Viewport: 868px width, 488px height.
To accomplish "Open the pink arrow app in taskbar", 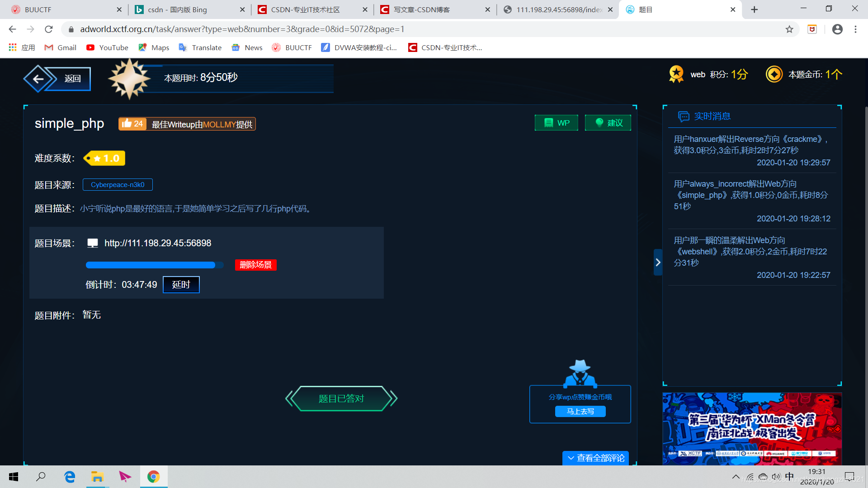I will point(125,477).
